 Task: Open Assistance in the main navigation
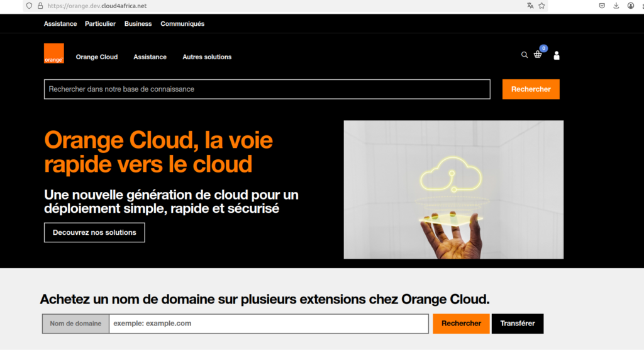(150, 57)
